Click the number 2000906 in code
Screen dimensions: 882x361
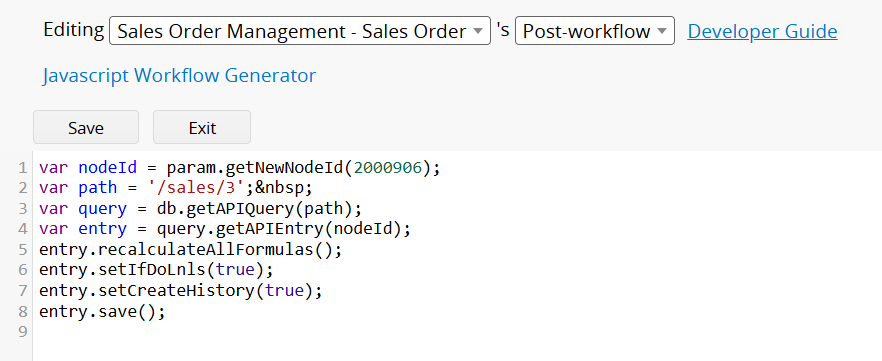388,168
